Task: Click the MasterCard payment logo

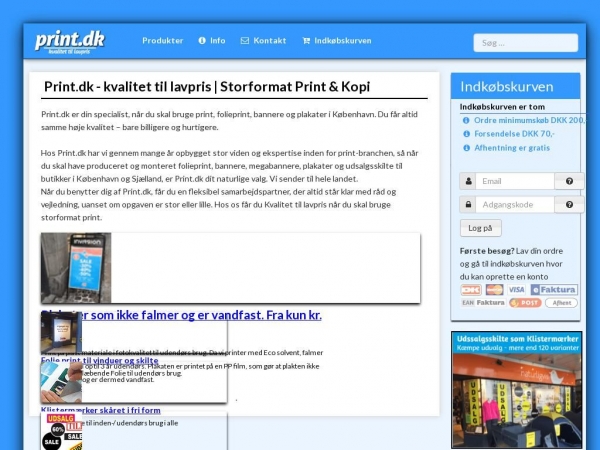Action: pos(494,290)
